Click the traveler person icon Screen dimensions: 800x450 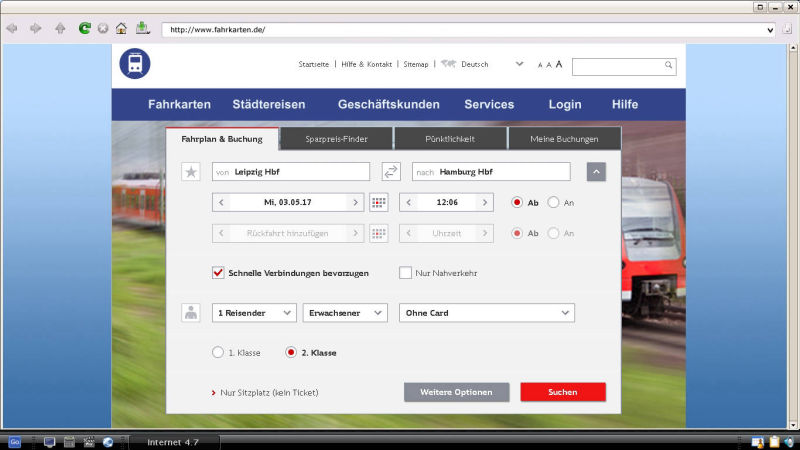[x=191, y=313]
